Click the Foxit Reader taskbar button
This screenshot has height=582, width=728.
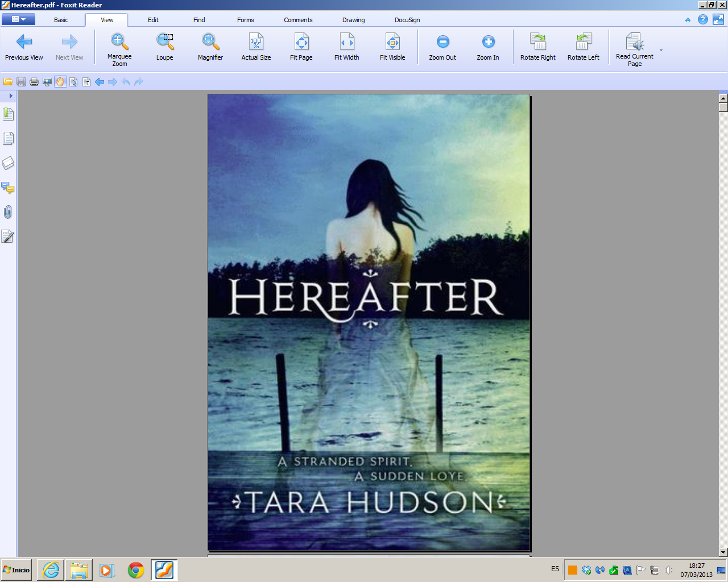pos(164,569)
